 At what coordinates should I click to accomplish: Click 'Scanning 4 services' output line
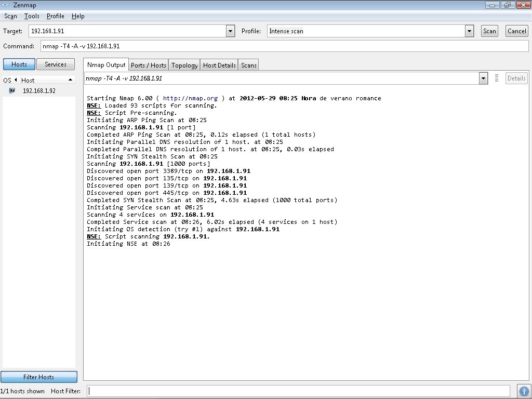click(151, 215)
